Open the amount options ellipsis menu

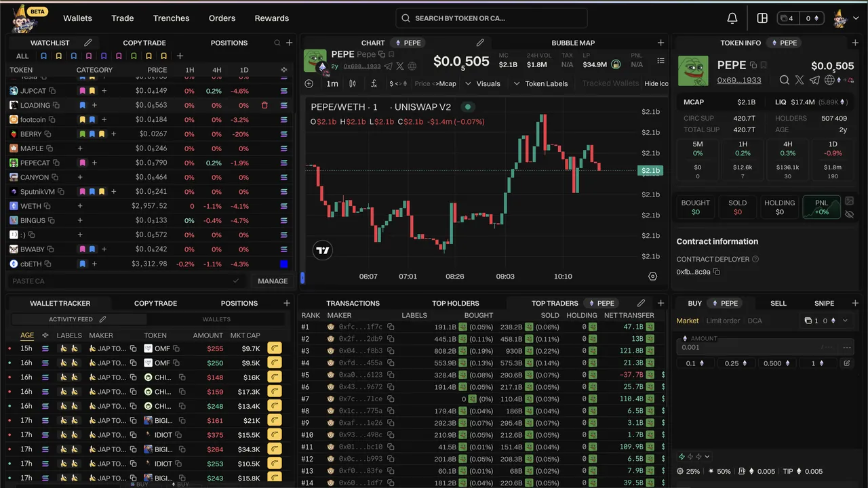[x=846, y=347]
